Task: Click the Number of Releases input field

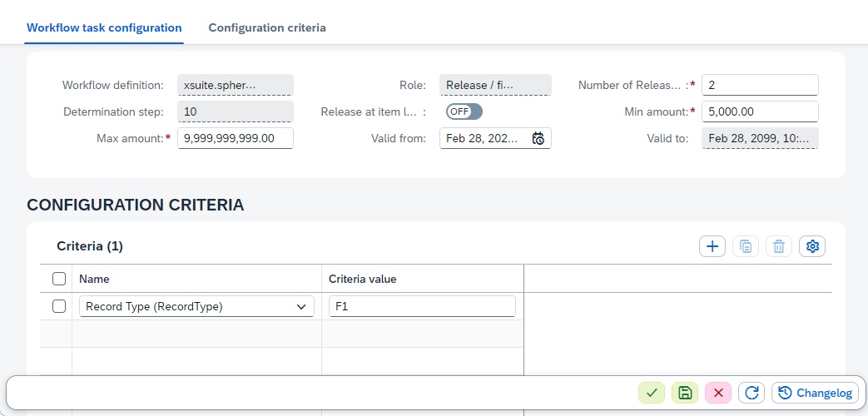Action: coord(760,85)
